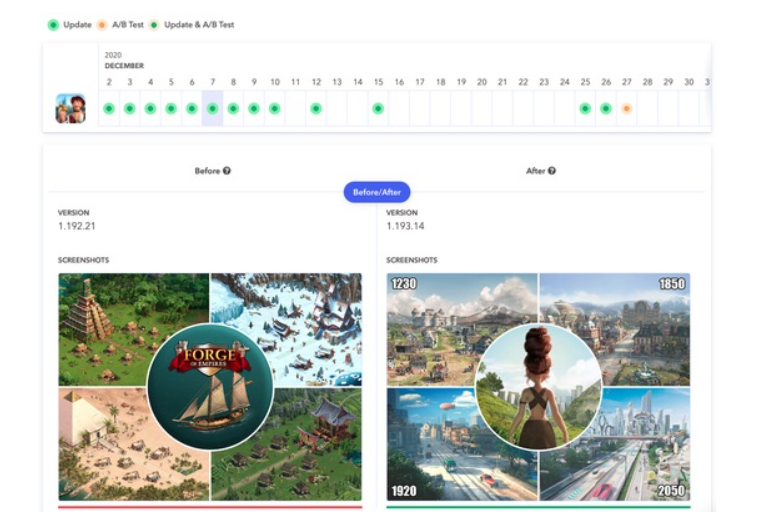This screenshot has width=759, height=517.
Task: Select the December 8 update marker
Action: (233, 108)
